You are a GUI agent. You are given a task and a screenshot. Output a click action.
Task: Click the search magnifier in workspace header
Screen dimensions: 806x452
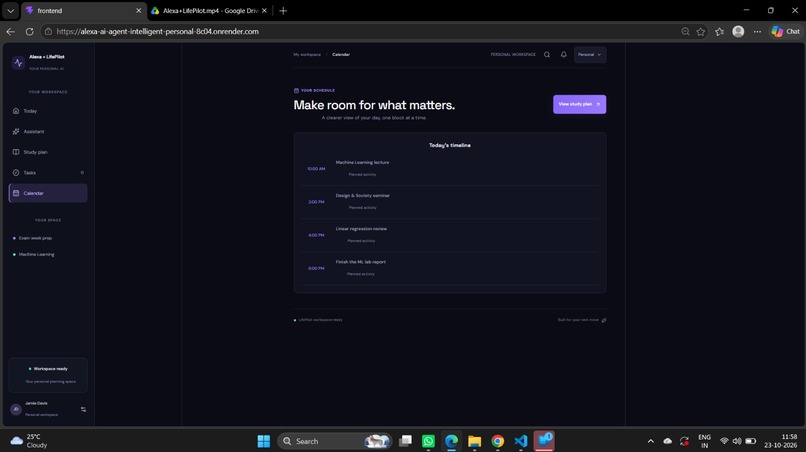547,55
